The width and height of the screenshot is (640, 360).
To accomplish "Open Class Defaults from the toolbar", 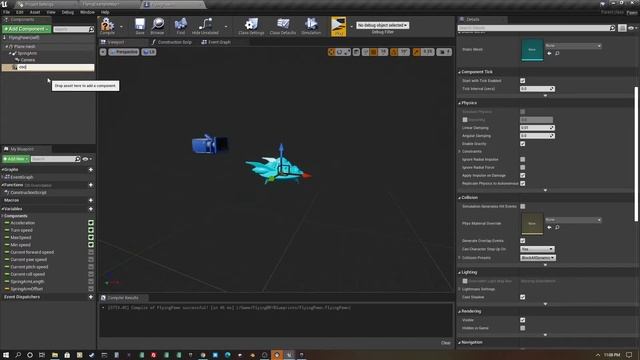I will pos(283,26).
